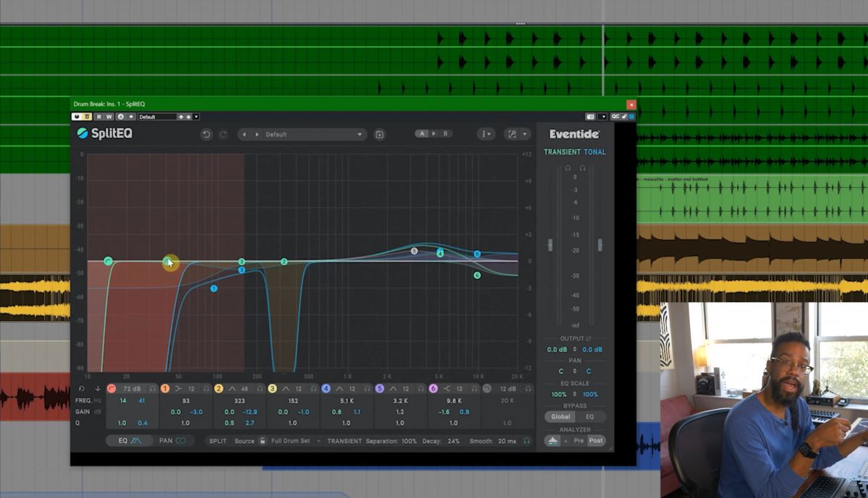
Task: Click the analyzer waveform icon in the Analyzer section
Action: (x=552, y=439)
